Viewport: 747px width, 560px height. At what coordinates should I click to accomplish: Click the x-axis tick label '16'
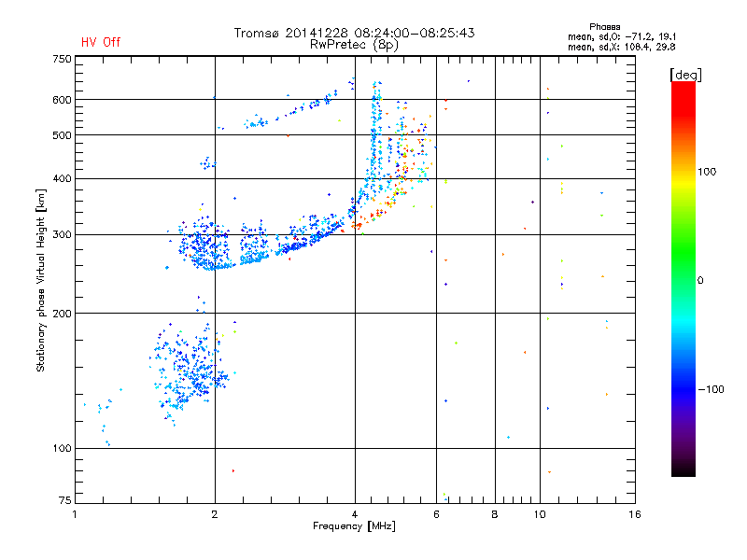click(x=635, y=514)
